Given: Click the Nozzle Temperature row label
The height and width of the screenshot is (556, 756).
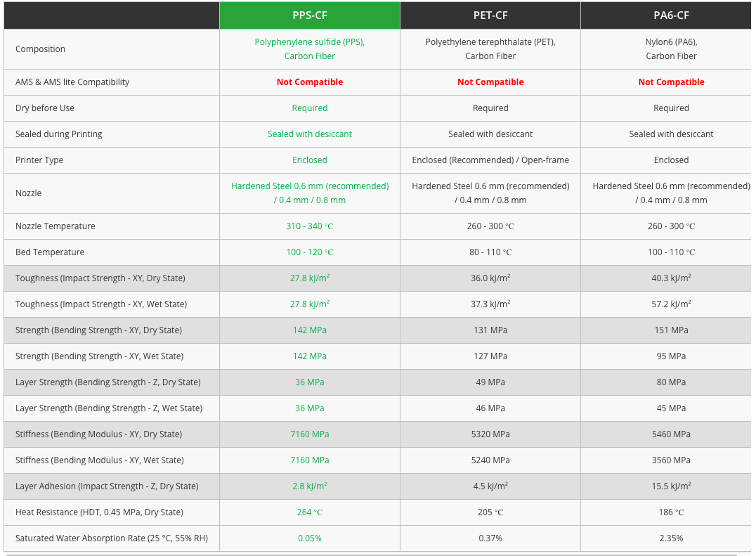Looking at the screenshot, I should pos(55,226).
